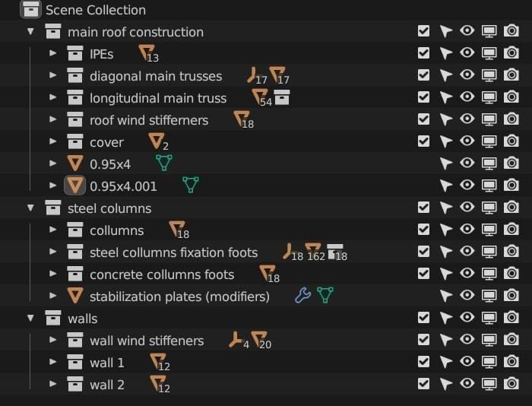
Task: Hide the collumns collection with the eye icon
Action: coord(467,230)
